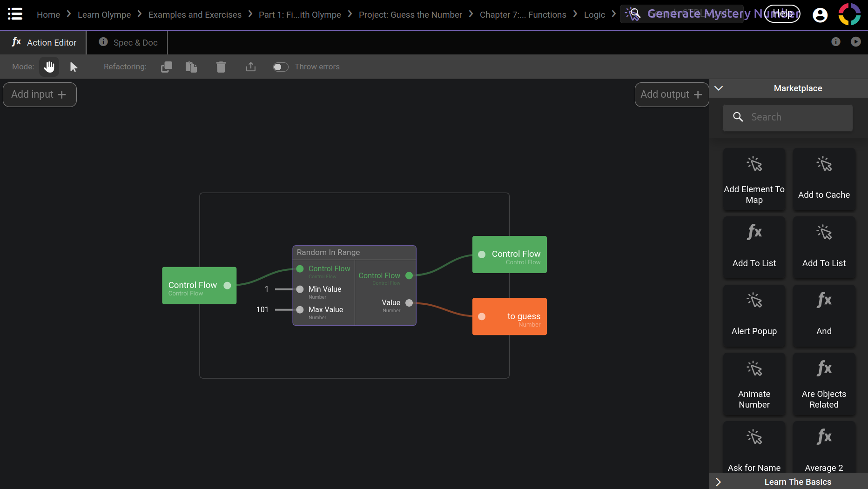Open the hamburger main menu
The height and width of the screenshot is (489, 868).
pyautogui.click(x=15, y=14)
